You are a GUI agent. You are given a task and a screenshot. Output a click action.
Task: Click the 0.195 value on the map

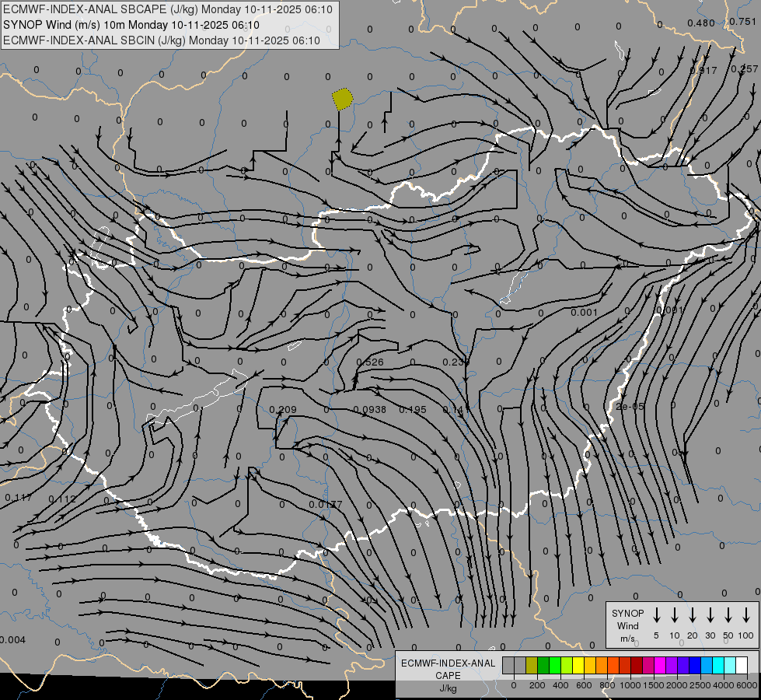413,410
